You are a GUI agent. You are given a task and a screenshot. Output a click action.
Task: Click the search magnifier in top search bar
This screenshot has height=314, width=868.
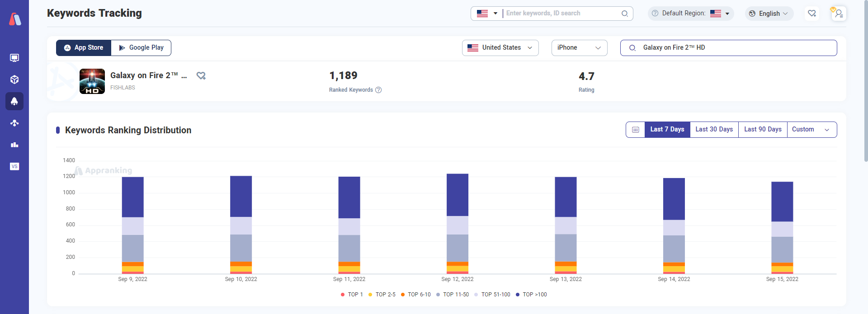(x=625, y=14)
